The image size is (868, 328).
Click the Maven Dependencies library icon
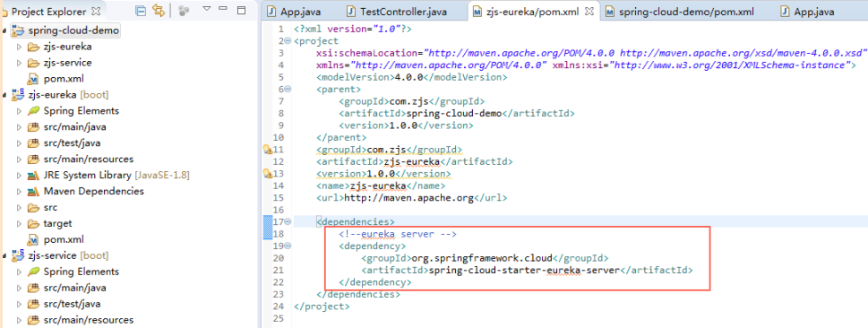32,191
